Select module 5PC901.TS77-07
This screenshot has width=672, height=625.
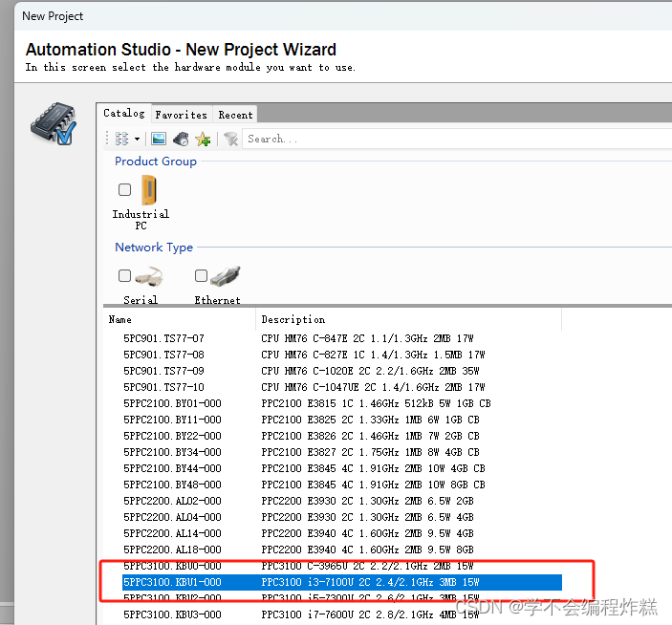pos(163,338)
